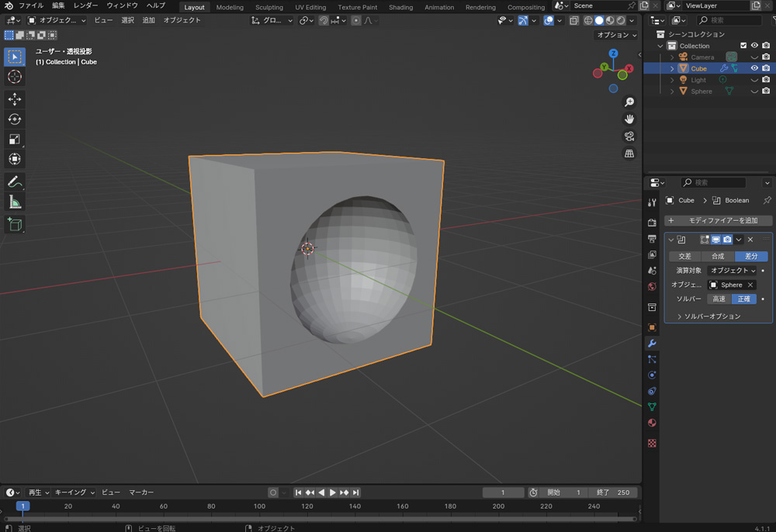Open the 演算対象 dropdown
This screenshot has height=532, width=776.
[732, 271]
